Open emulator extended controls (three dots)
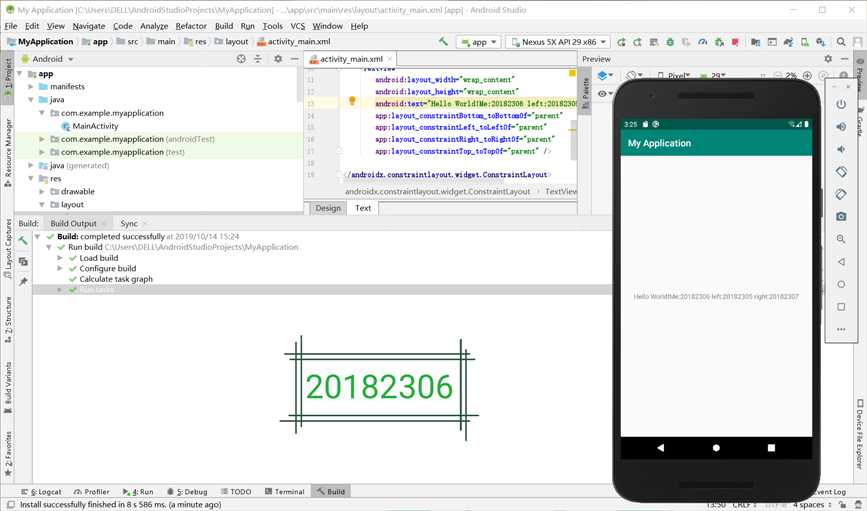 pyautogui.click(x=841, y=329)
